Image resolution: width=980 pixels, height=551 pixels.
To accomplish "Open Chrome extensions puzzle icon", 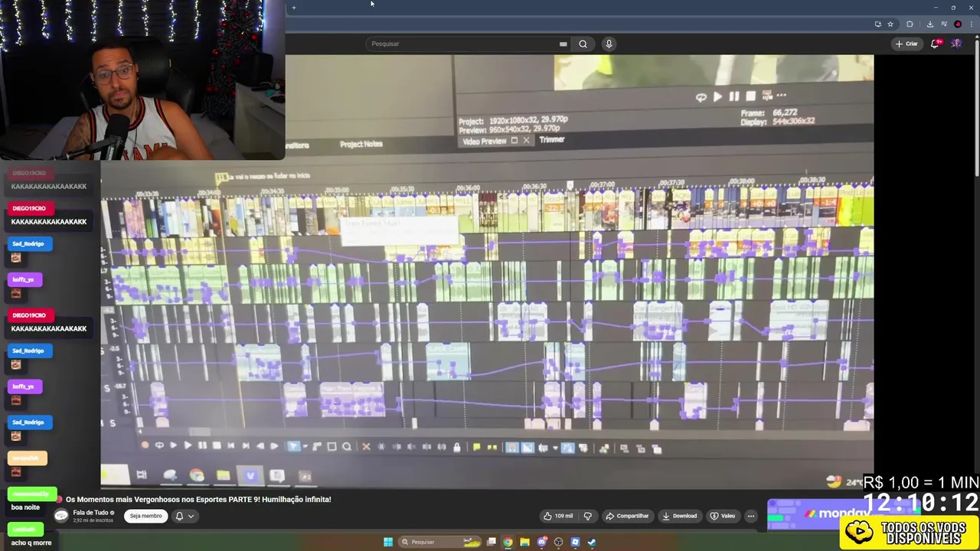I will pos(910,24).
